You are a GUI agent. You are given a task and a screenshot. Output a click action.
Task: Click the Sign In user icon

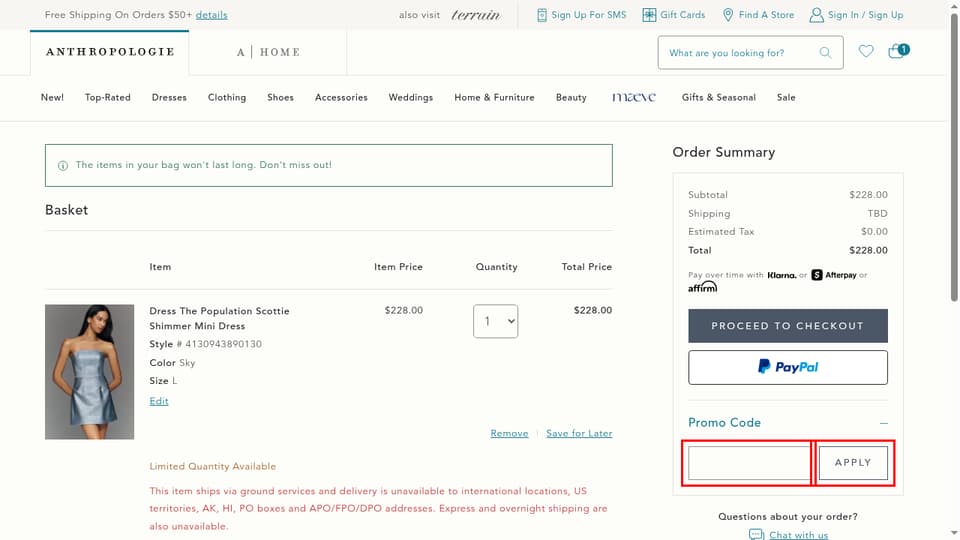pos(816,15)
